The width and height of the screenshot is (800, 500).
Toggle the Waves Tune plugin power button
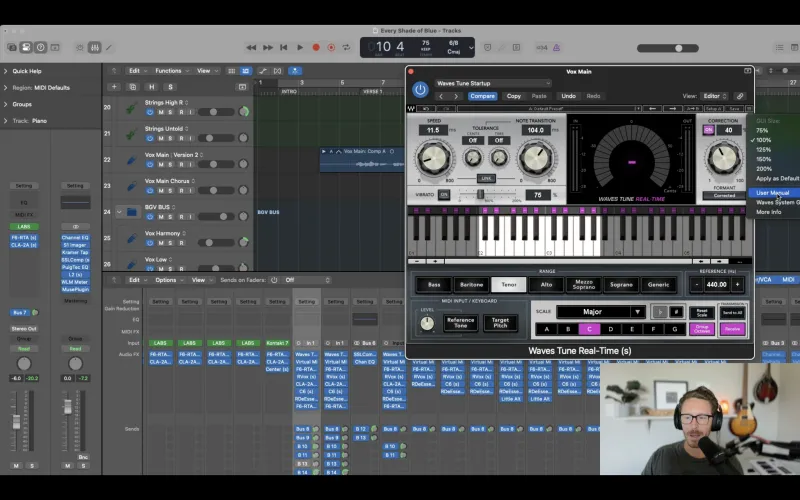[420, 90]
